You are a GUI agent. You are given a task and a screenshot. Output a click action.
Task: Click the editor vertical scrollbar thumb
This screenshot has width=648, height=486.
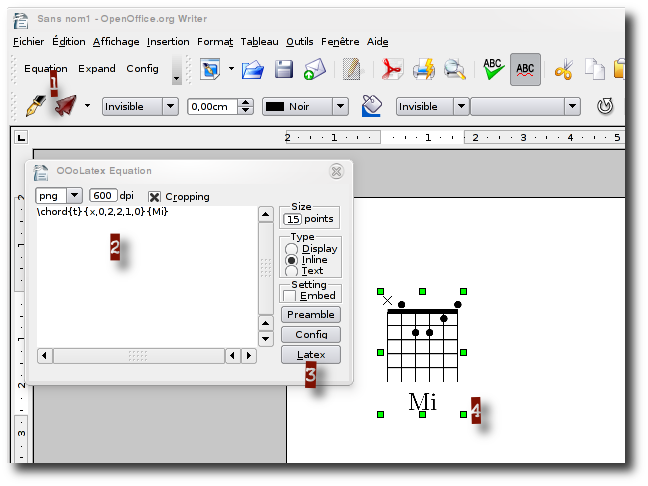coord(266,269)
